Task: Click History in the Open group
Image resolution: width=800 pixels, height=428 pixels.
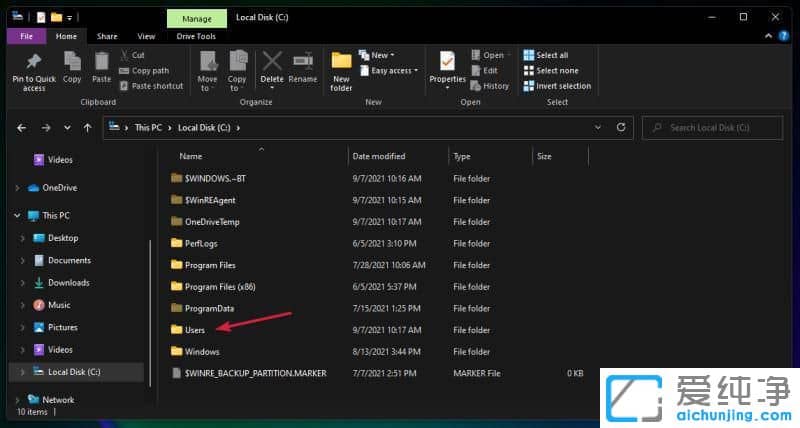Action: coord(490,86)
